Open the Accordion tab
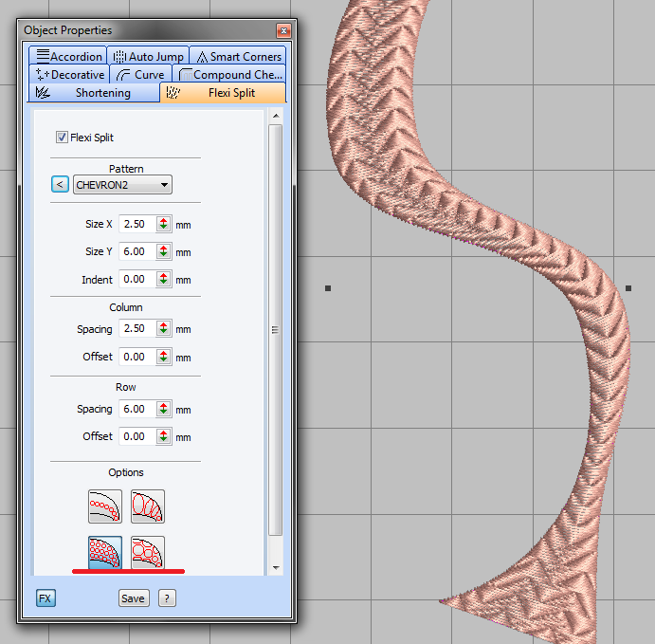The width and height of the screenshot is (655, 644). tap(66, 56)
